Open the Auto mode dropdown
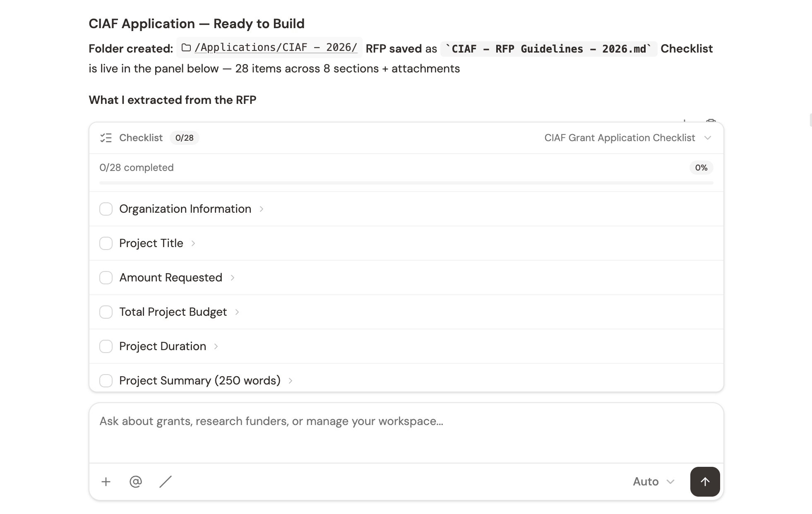The image size is (812, 514). coord(653,481)
